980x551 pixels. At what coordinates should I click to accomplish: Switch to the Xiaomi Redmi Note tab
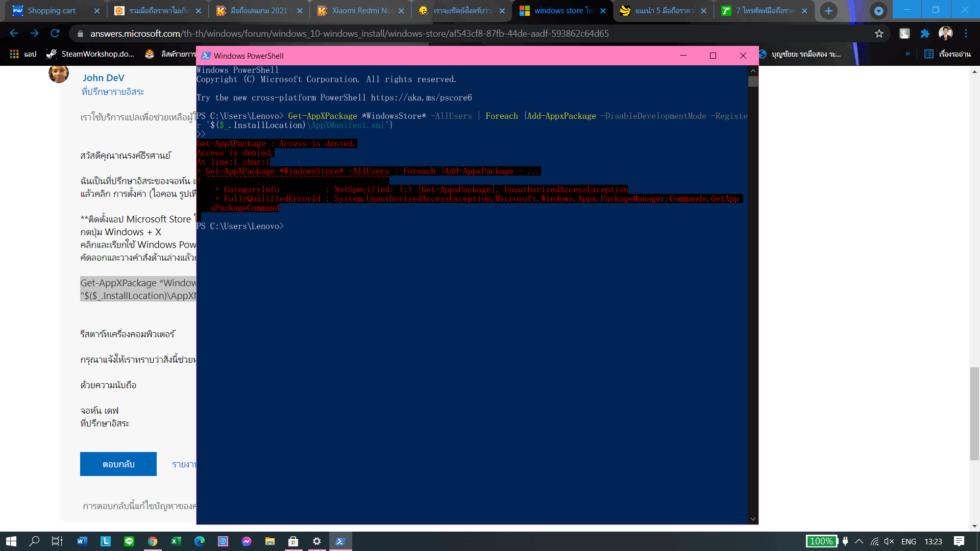point(360,11)
